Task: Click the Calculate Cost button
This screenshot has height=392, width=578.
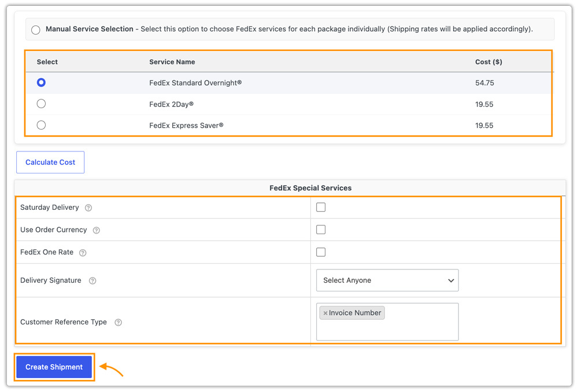Action: point(50,162)
